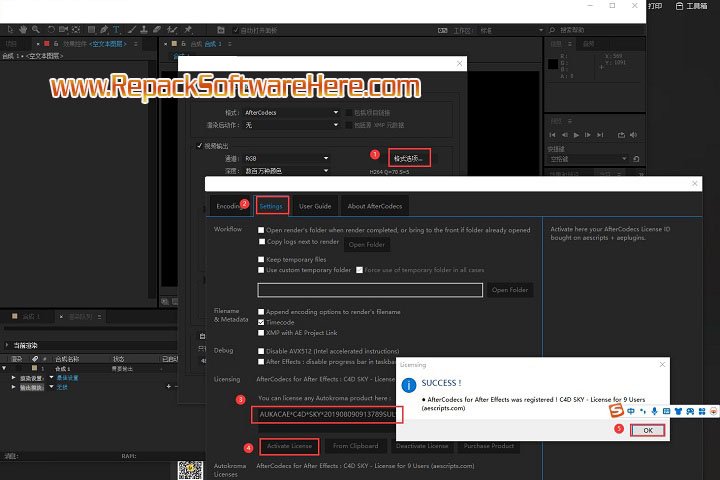This screenshot has width=720, height=480.
Task: Switch to the render queue panel tab
Action: [x=80, y=316]
